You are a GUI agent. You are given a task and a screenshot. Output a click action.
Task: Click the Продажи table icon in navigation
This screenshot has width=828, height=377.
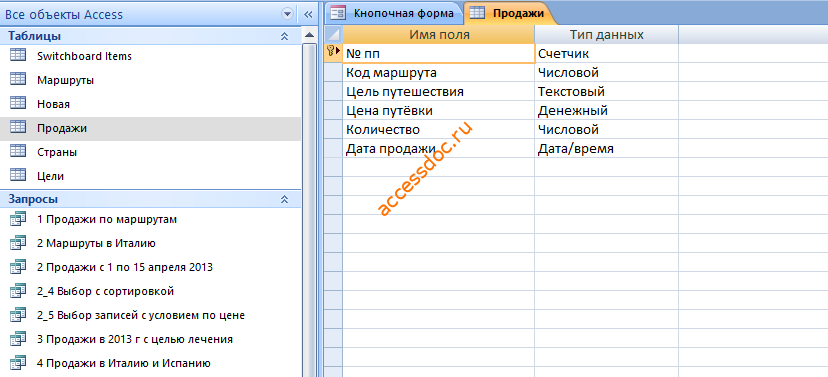pyautogui.click(x=18, y=128)
